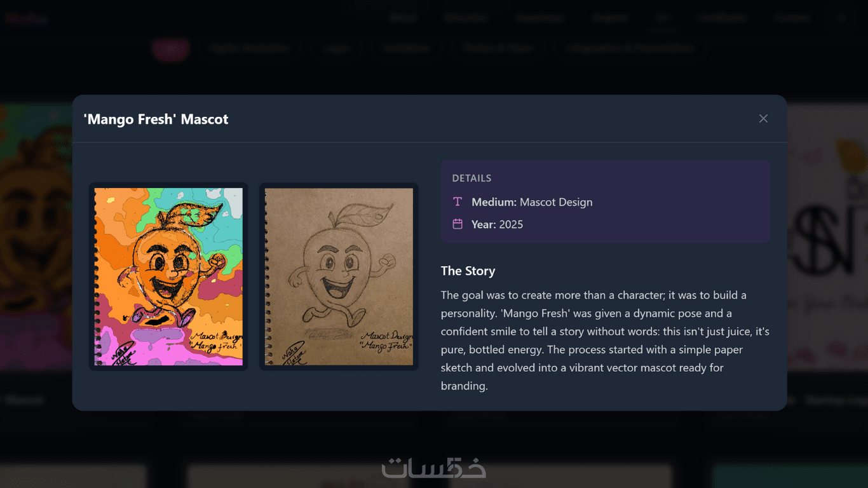Image resolution: width=868 pixels, height=488 pixels.
Task: Click the 'Medium: Mascot Design' text
Action: pos(532,202)
